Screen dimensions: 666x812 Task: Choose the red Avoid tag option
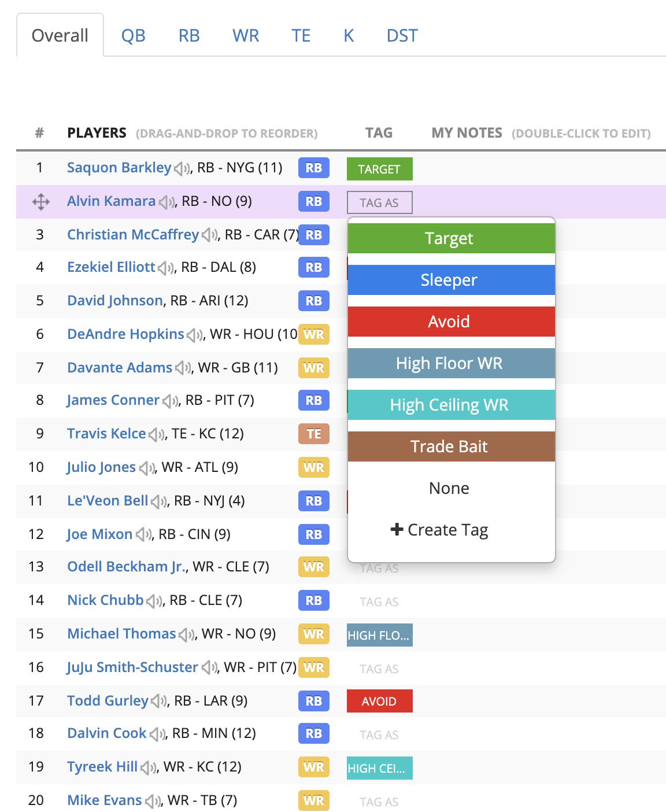click(x=452, y=322)
